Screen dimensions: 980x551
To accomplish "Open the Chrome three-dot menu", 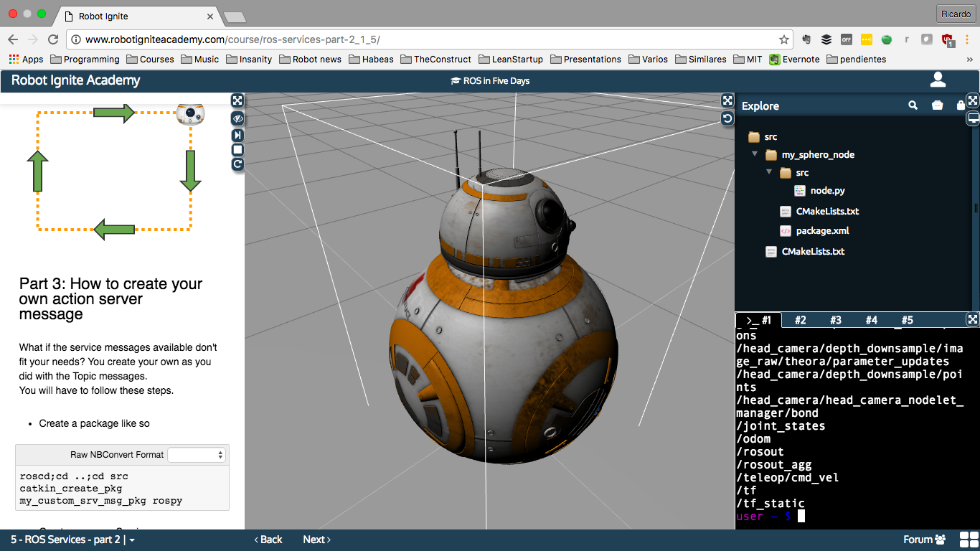I will pos(968,39).
